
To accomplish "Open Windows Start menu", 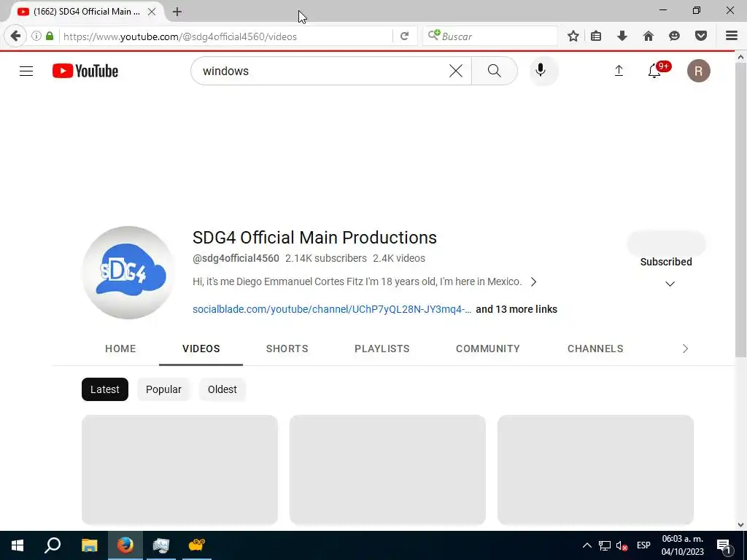I will (x=18, y=545).
